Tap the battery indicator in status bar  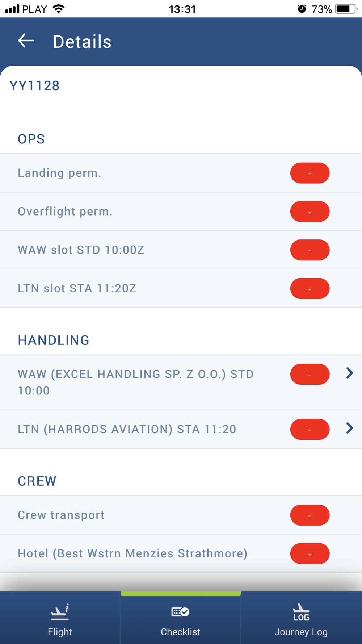click(346, 9)
